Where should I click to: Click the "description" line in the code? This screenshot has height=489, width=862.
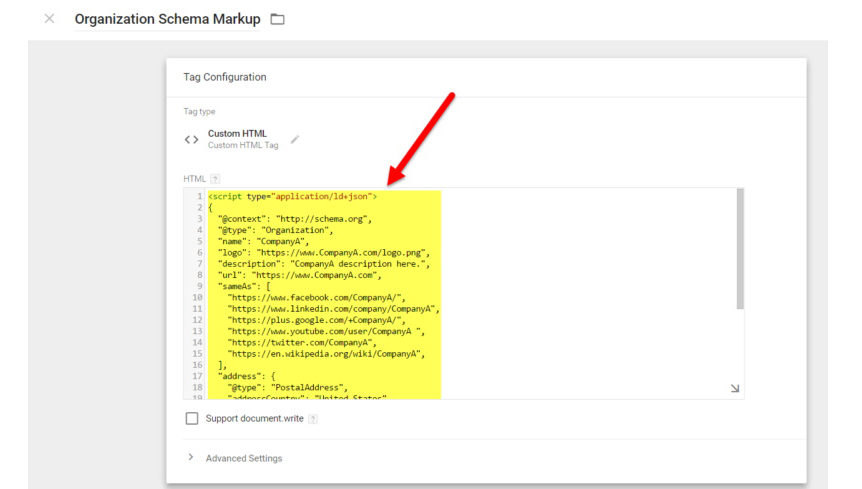pyautogui.click(x=324, y=264)
